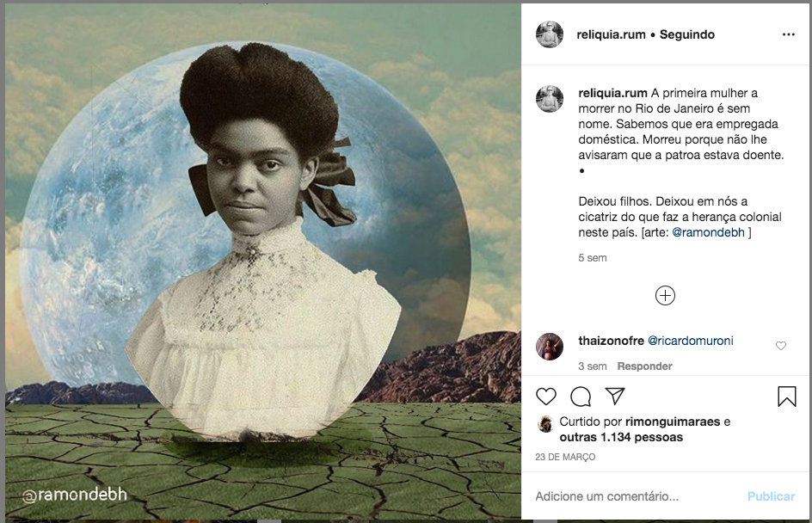This screenshot has width=812, height=523.
Task: Open the comment bubble icon
Action: click(581, 397)
